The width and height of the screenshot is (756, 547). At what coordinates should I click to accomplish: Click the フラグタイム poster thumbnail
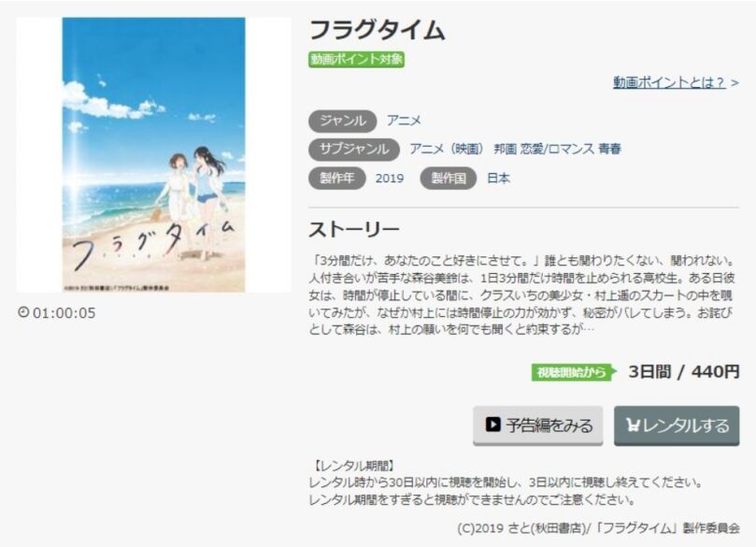click(153, 155)
